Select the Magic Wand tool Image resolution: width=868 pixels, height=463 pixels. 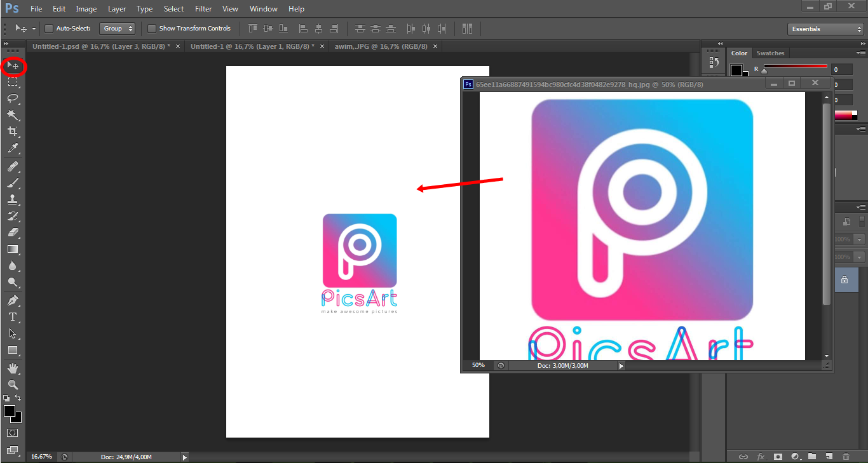point(13,115)
